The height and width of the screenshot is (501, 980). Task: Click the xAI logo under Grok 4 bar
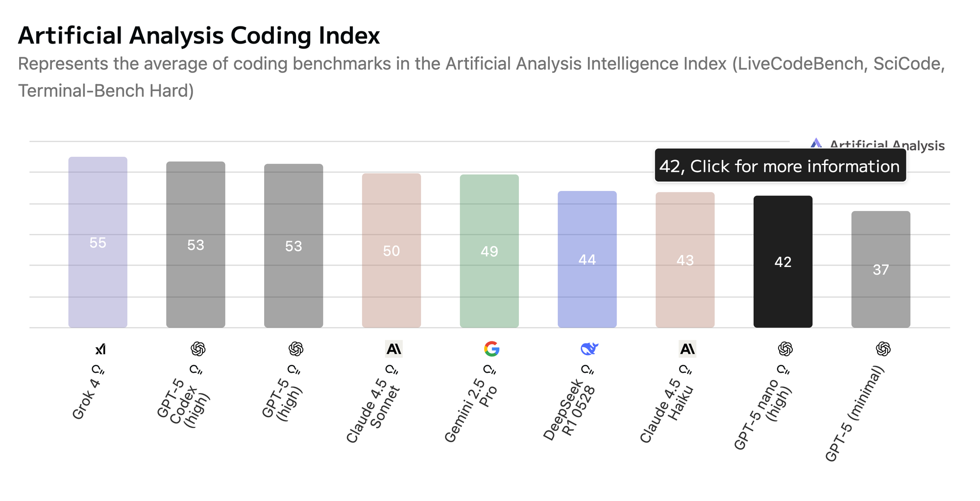coord(100,349)
